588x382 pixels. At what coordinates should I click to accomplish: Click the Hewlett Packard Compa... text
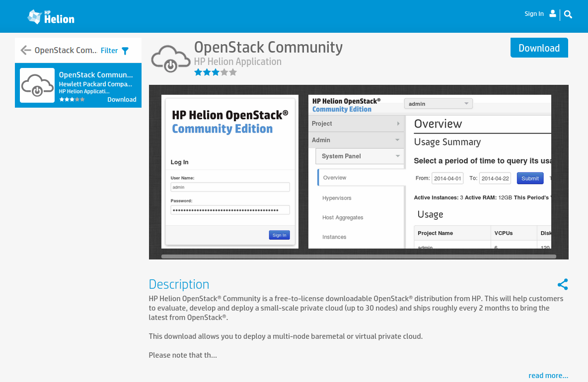[x=95, y=84]
